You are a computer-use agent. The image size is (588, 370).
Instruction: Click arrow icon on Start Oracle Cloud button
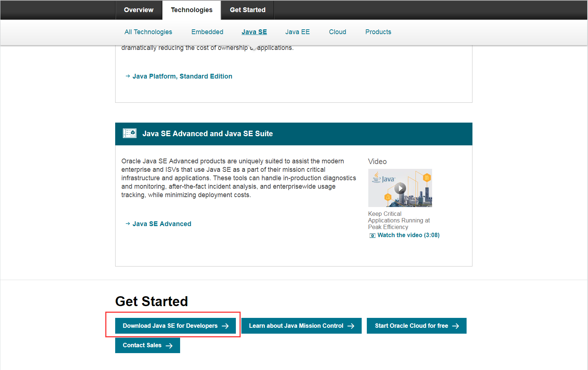click(456, 326)
